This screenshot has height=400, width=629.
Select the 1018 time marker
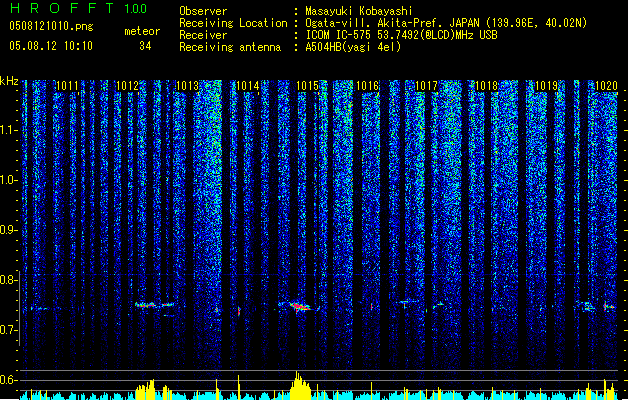point(487,85)
